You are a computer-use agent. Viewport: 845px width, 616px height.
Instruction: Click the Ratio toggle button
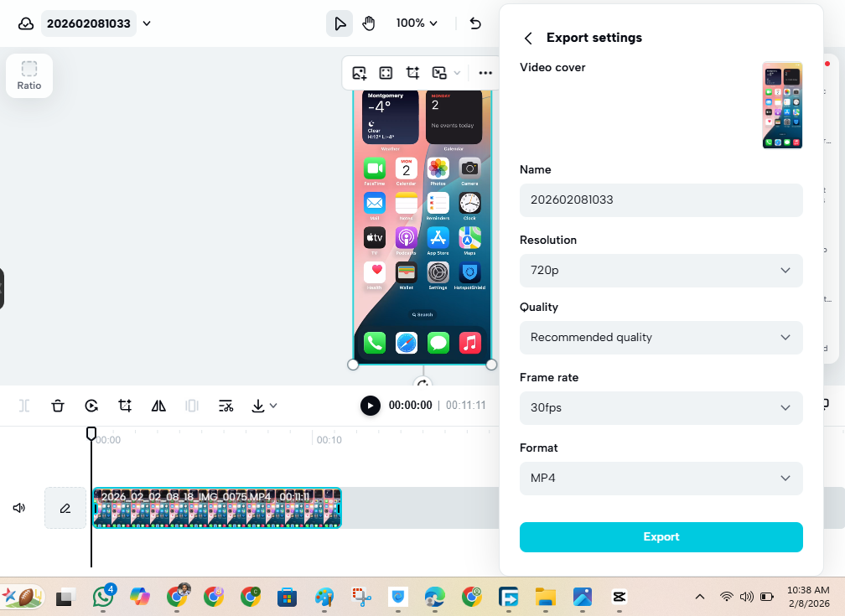click(29, 75)
